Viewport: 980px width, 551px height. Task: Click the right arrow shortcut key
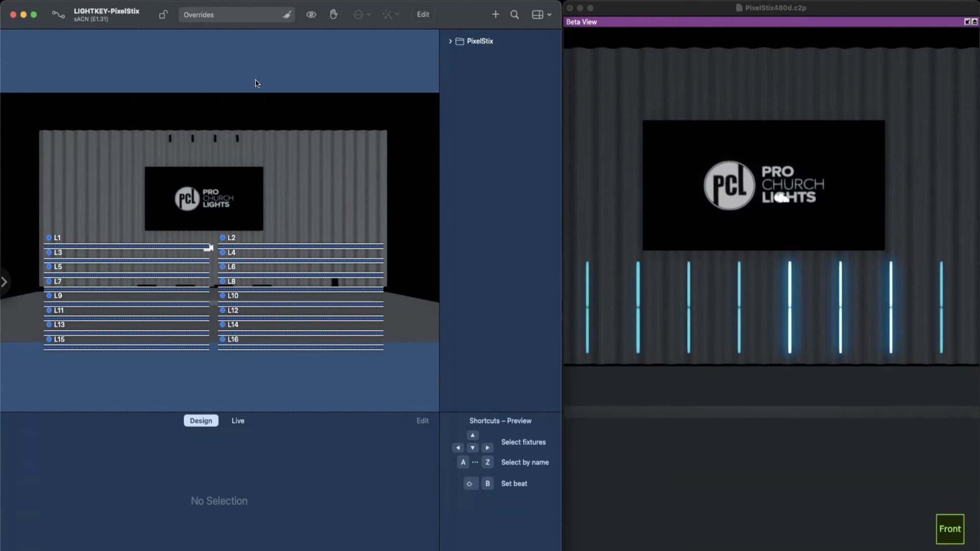[487, 447]
